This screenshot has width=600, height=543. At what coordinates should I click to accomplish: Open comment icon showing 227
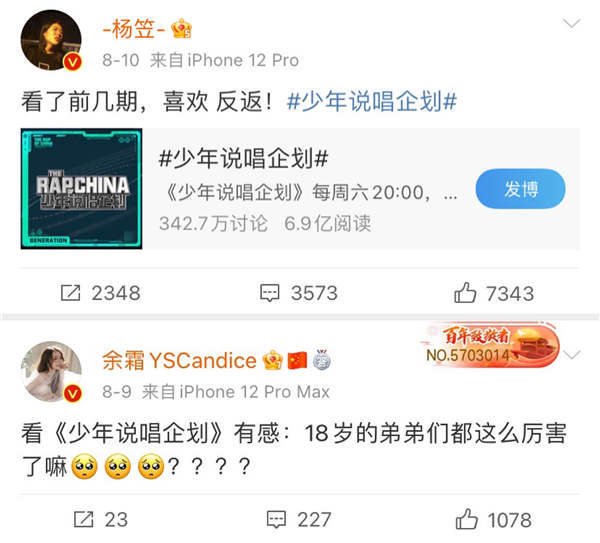point(276,520)
